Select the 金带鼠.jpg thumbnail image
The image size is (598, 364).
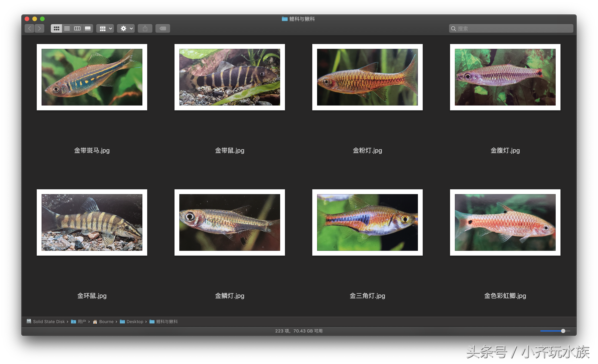click(230, 77)
